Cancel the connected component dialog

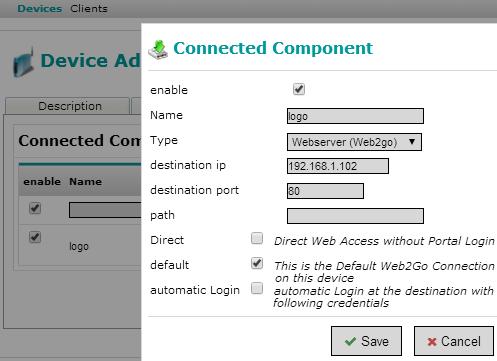click(454, 341)
